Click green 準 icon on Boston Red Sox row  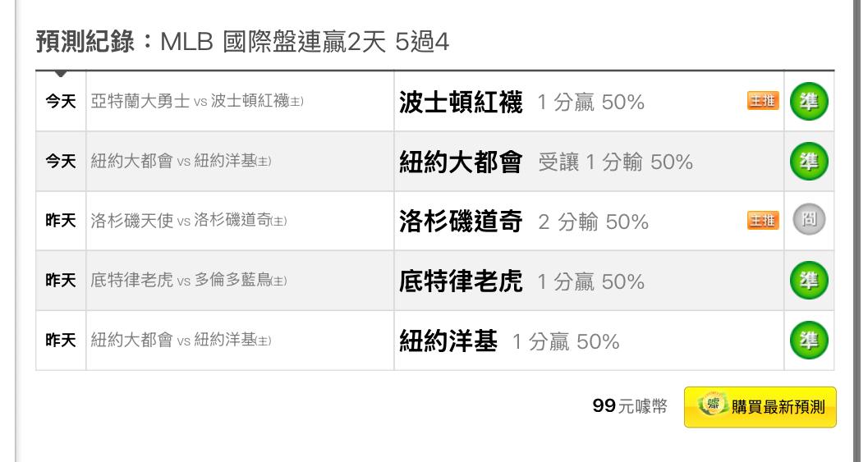[x=809, y=101]
